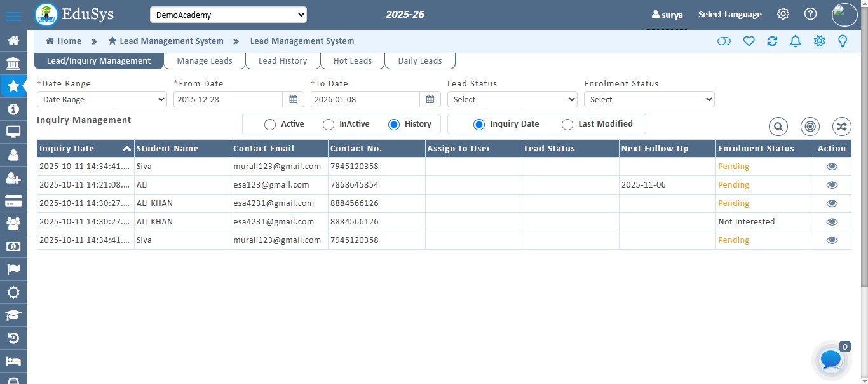
Task: Choose the Last Modified radio option
Action: click(567, 125)
